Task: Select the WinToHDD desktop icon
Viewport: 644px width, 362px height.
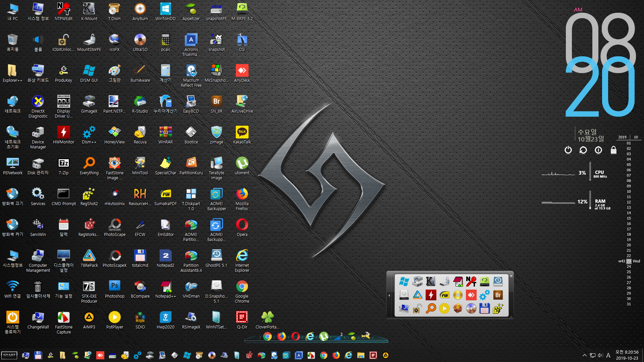Action: coord(165,12)
